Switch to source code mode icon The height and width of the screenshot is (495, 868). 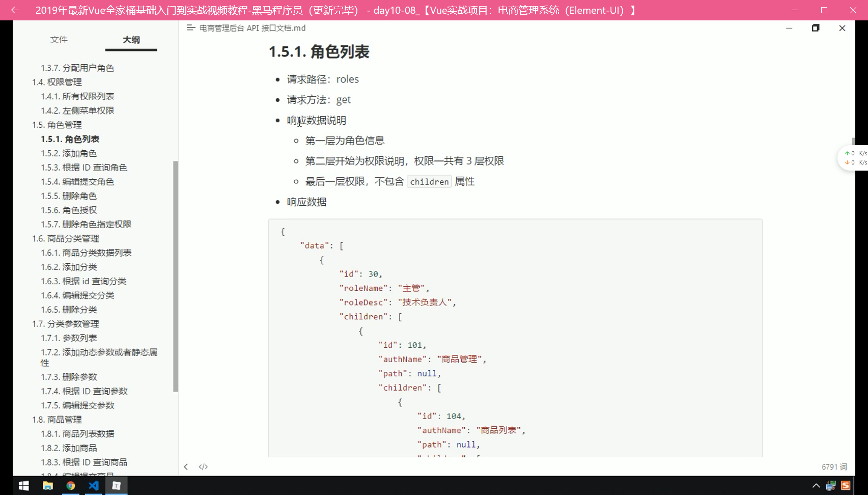point(203,466)
